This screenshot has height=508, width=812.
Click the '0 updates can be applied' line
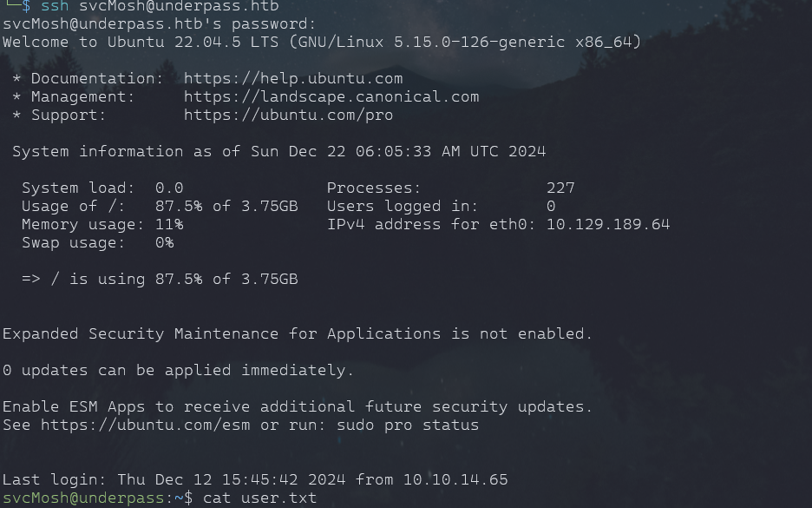(x=178, y=370)
